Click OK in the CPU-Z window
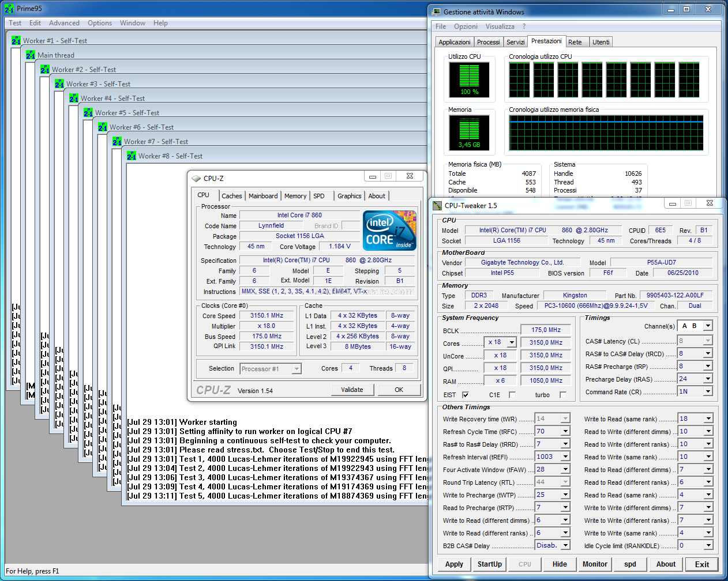This screenshot has height=581, width=728. pyautogui.click(x=399, y=390)
